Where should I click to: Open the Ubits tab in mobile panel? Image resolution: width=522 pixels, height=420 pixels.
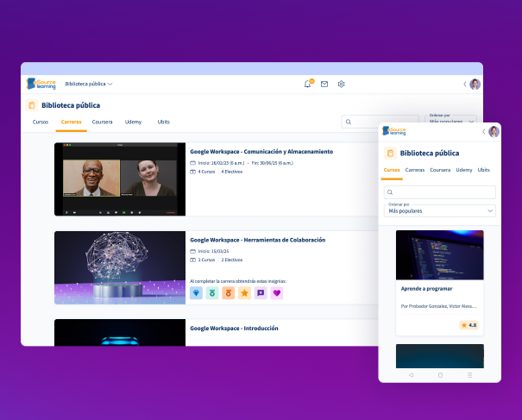tap(484, 170)
